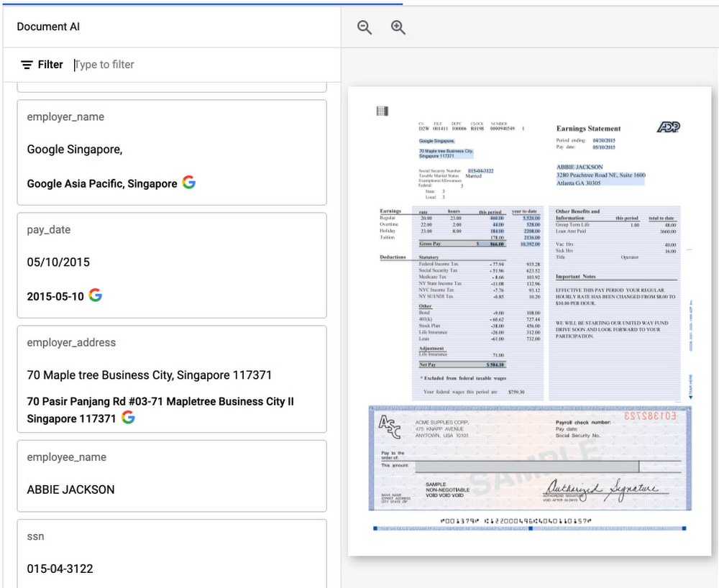Click ABBIE JACKSON highlighted on the paystub

pos(580,167)
